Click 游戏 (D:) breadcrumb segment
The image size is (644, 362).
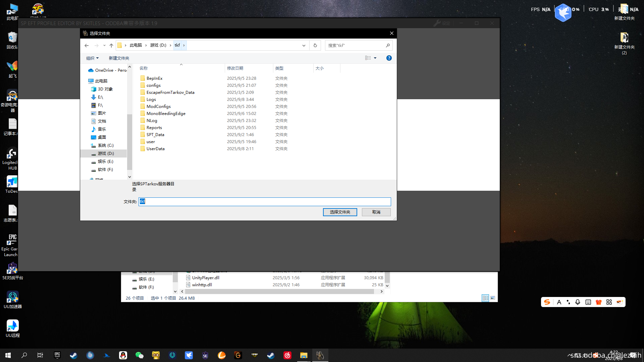point(158,45)
